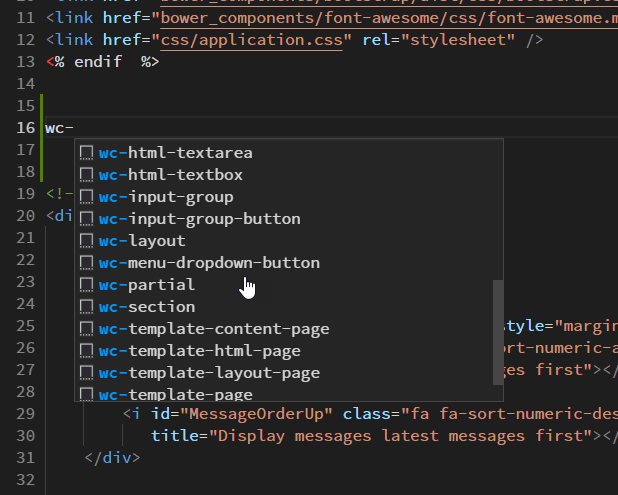This screenshot has width=618, height=495.
Task: Click the suggestion list scrollbar thumb
Action: pos(498,332)
